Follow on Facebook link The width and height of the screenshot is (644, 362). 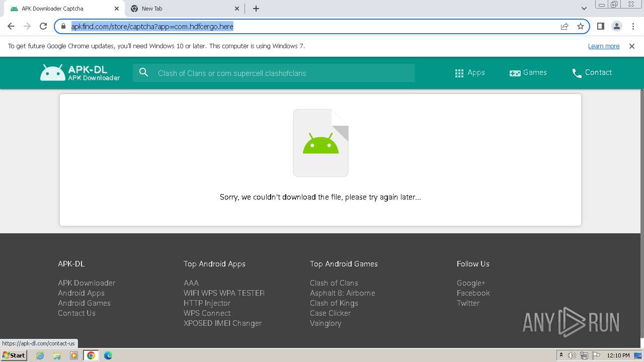coord(473,293)
